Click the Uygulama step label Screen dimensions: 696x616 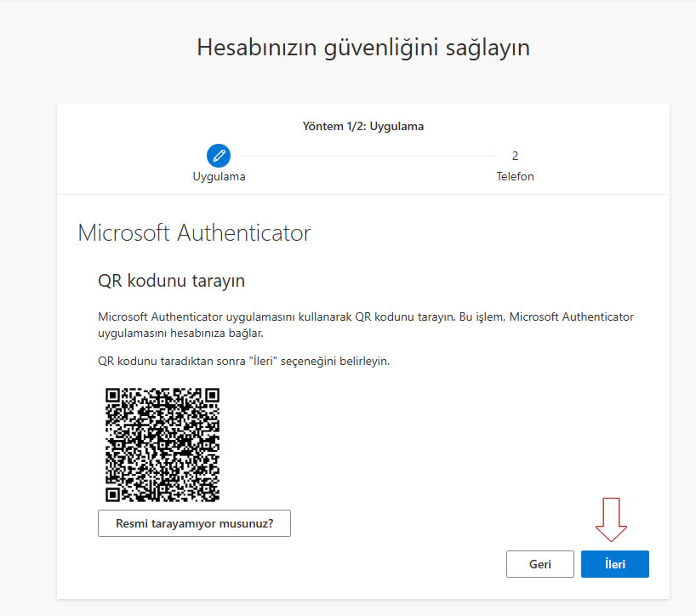pyautogui.click(x=219, y=177)
